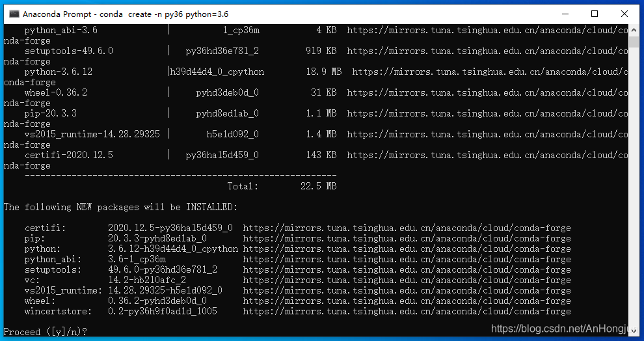
Task: Click 'wheel-0.36.2' in download table
Action: pos(56,92)
